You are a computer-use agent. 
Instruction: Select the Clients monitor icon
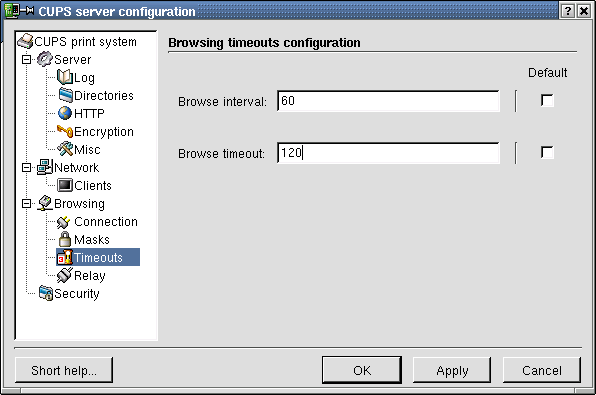(65, 185)
